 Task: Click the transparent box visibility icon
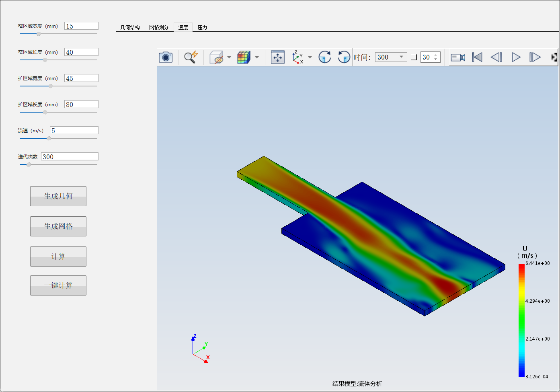click(x=216, y=57)
